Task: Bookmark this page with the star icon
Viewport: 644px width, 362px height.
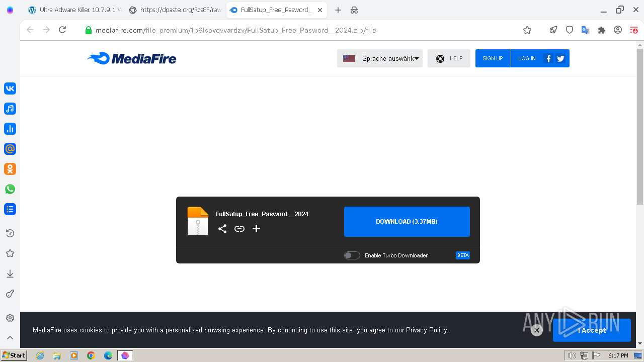Action: [527, 30]
